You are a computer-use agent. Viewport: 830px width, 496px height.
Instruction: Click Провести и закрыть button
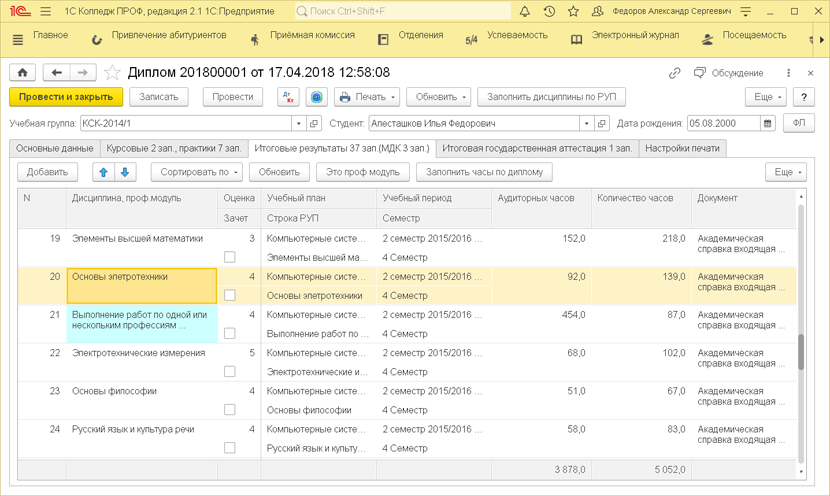pos(66,97)
